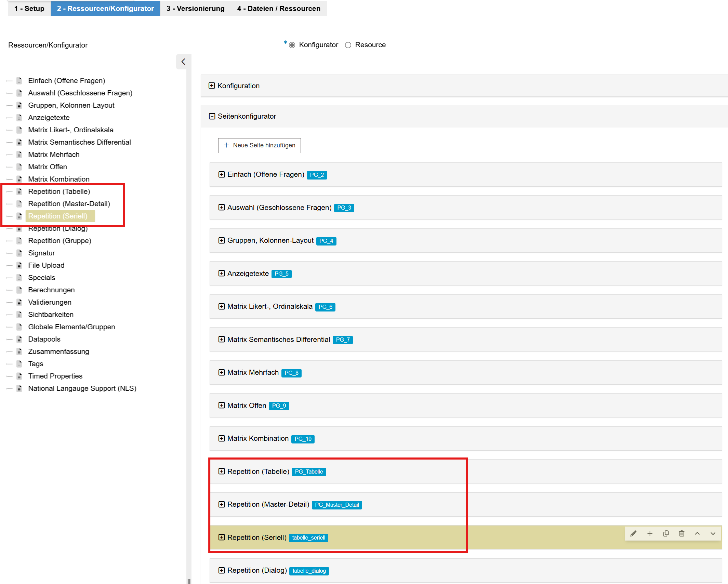728x584 pixels.
Task: Click the tabelle_dialog blue tag label
Action: tap(309, 571)
